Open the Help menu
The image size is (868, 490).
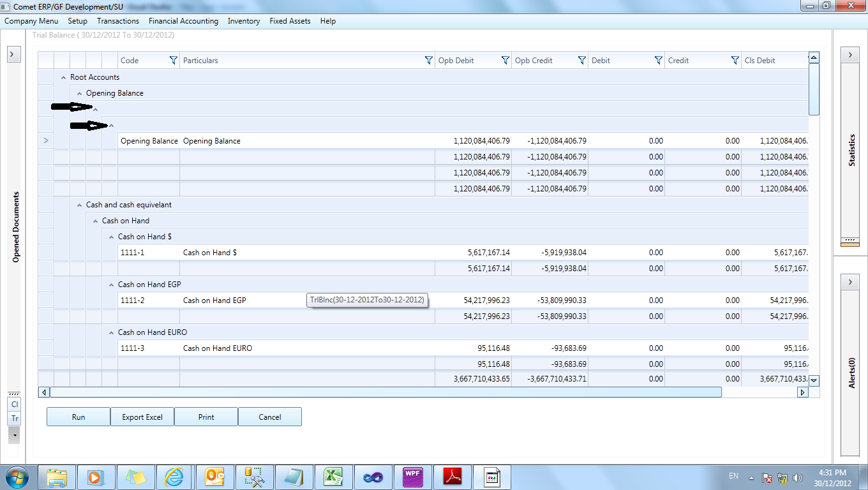(x=328, y=21)
